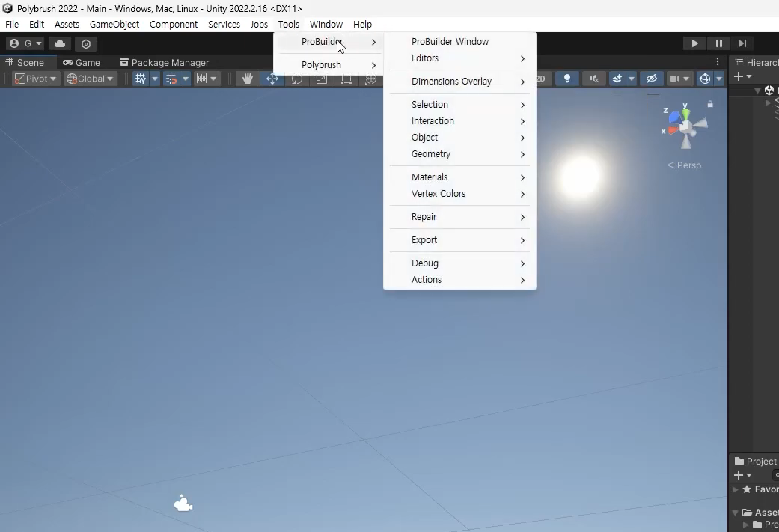Click the orientation gizmo X axis cone
779x532 pixels.
click(672, 130)
